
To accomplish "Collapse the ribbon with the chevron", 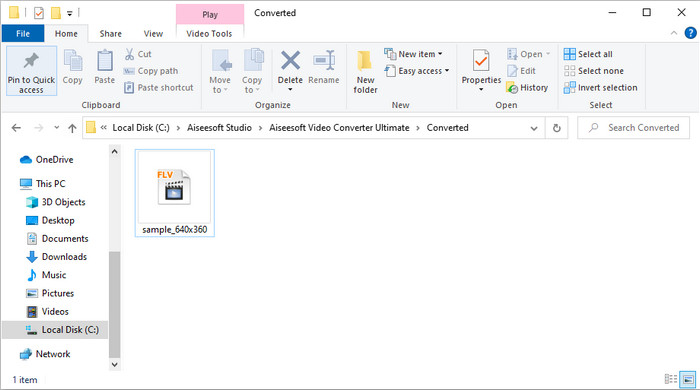I will [x=674, y=33].
